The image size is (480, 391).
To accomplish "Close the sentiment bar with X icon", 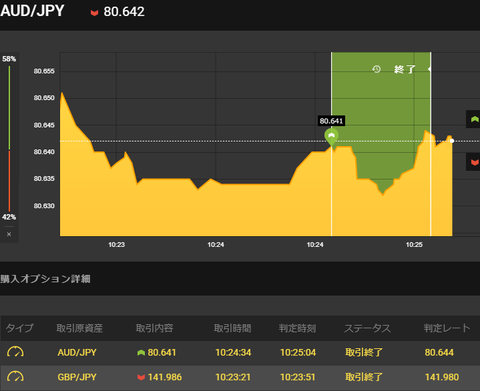I will (x=9, y=234).
